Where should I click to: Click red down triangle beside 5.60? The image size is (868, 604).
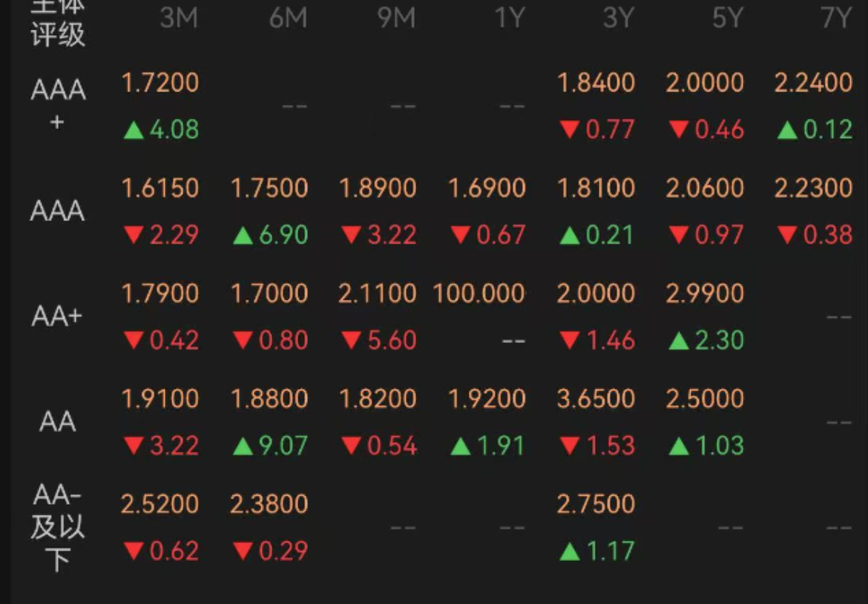[352, 341]
